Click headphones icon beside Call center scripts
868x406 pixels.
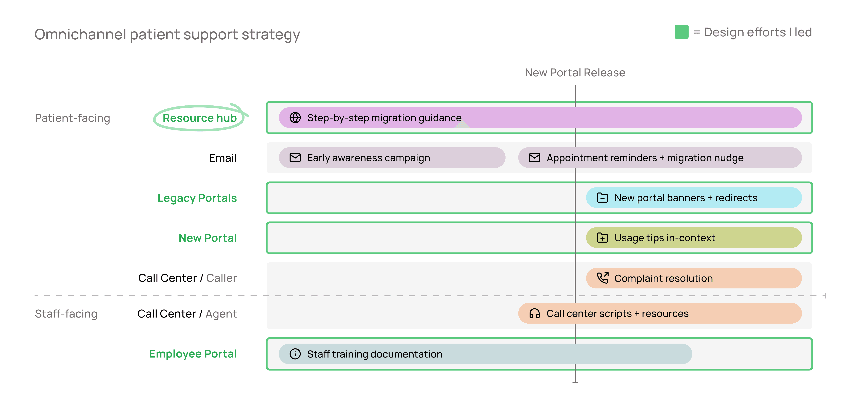point(534,313)
